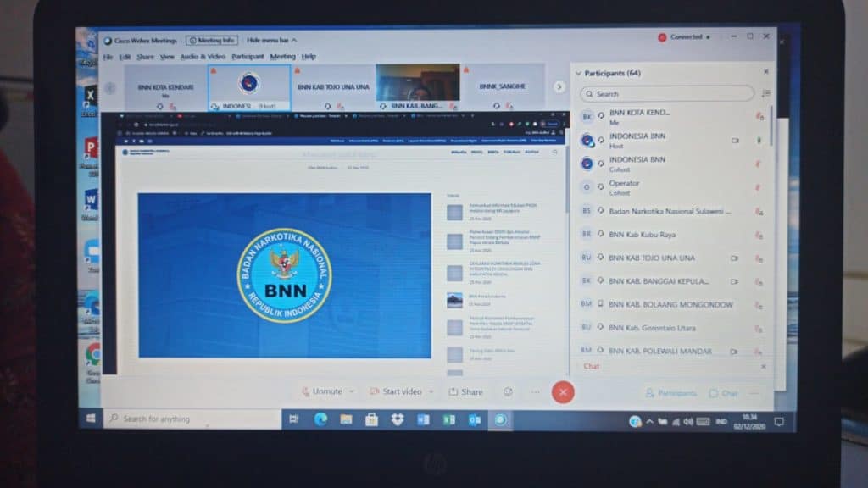The image size is (868, 488).
Task: Collapse the Participants (64) panel header
Action: click(607, 73)
